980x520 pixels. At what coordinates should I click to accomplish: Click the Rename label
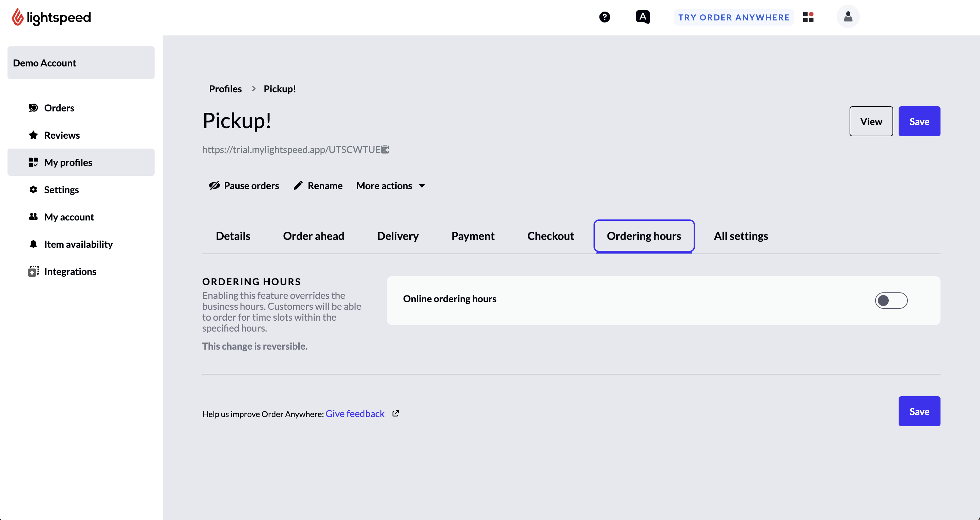pyautogui.click(x=325, y=185)
